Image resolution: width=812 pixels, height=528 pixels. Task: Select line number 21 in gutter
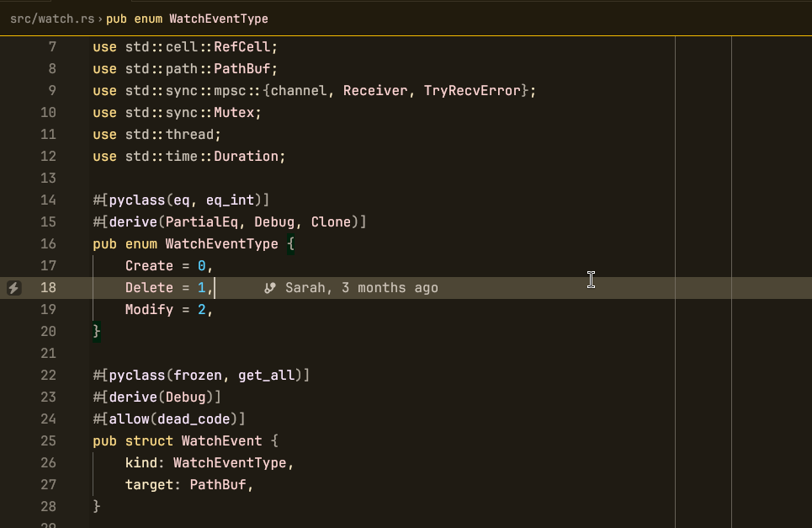point(48,354)
